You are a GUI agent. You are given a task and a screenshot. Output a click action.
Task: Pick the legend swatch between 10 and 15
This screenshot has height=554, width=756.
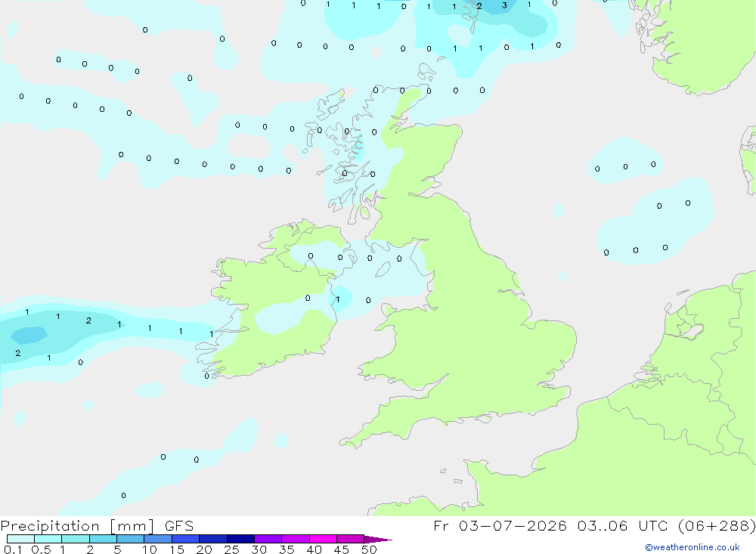(x=158, y=539)
